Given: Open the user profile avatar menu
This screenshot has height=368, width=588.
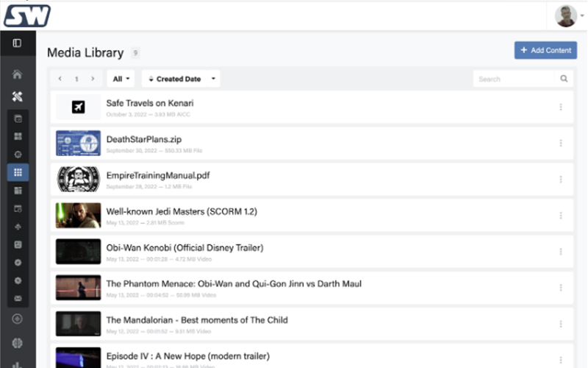Looking at the screenshot, I should pos(566,15).
